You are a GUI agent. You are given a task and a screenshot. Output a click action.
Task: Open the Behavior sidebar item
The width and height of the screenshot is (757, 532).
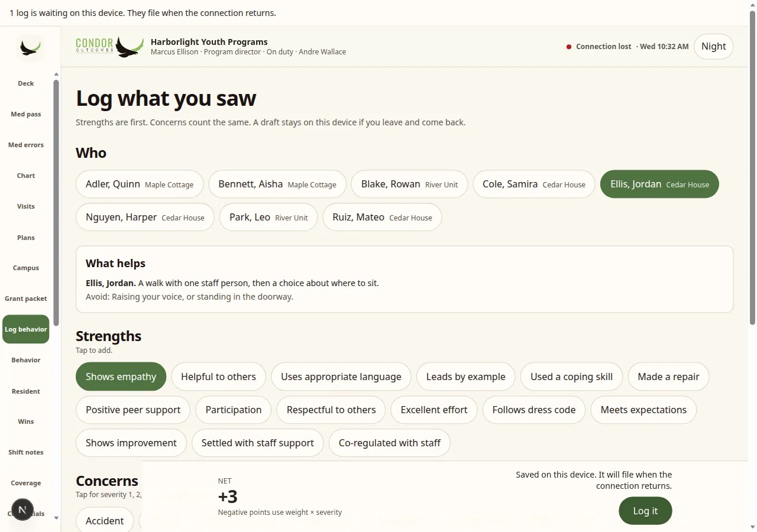click(26, 360)
